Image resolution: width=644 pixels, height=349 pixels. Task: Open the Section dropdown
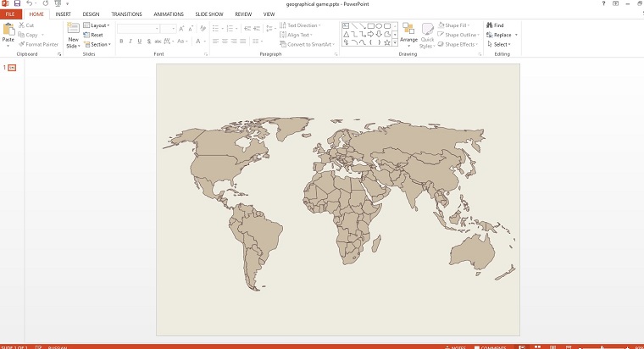99,44
